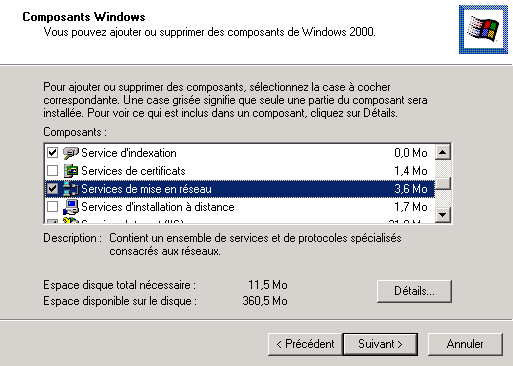Click the 1,4 Mo size value

point(411,171)
